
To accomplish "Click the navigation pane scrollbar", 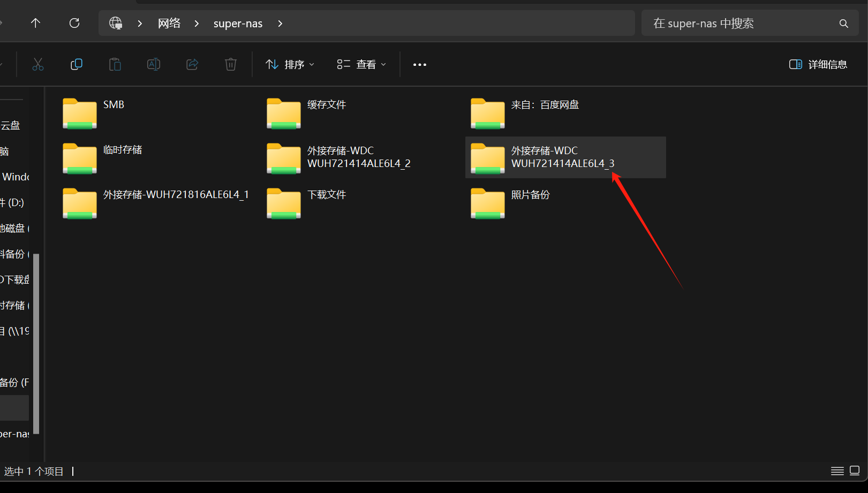I will coord(36,343).
